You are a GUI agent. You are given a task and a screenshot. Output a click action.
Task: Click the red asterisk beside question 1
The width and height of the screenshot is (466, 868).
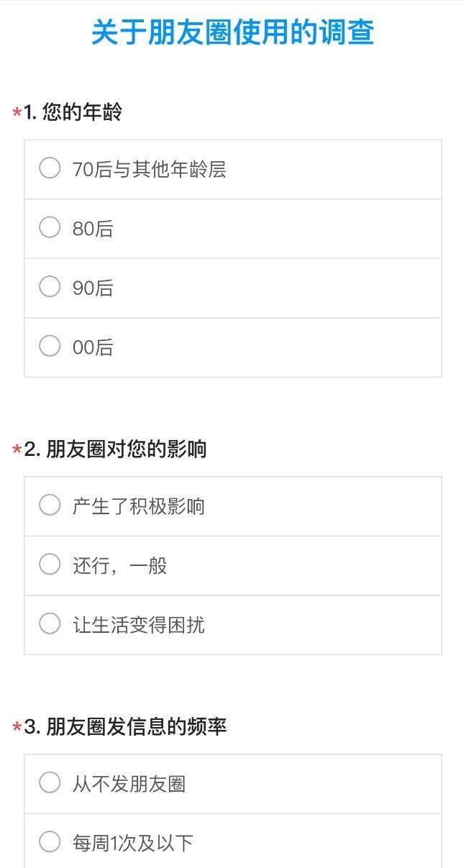17,114
